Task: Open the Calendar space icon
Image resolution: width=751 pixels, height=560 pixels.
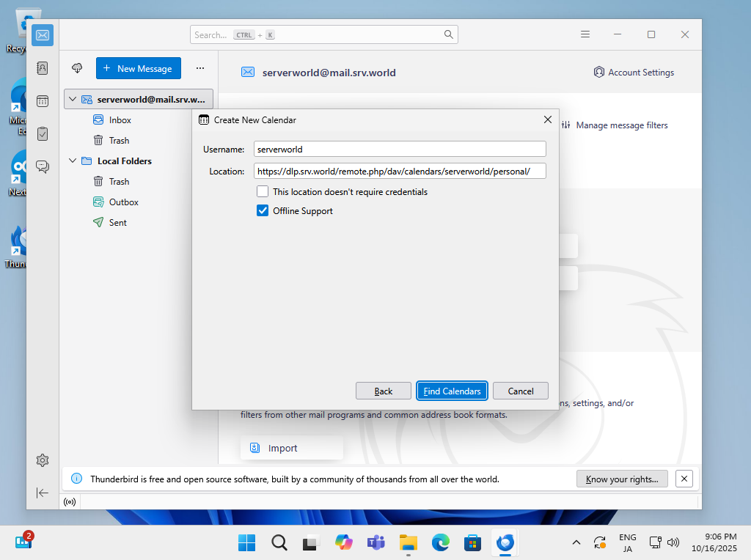Action: (x=43, y=101)
